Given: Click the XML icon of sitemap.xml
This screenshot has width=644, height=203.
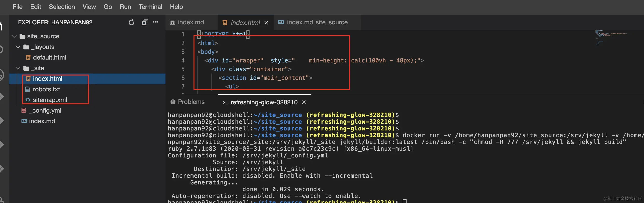Looking at the screenshot, I should coord(28,100).
